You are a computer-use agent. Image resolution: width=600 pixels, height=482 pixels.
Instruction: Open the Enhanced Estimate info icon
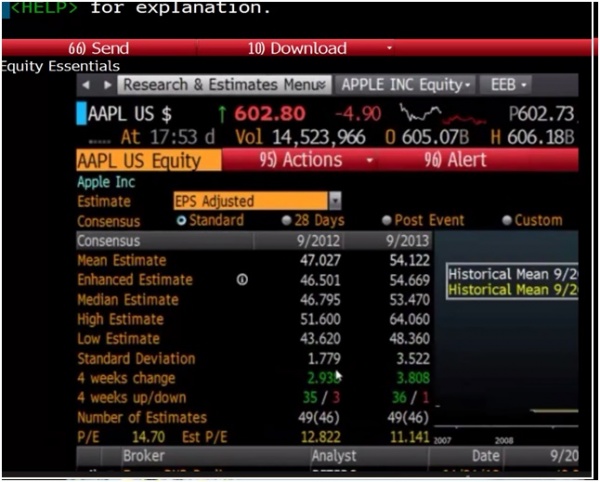(242, 280)
